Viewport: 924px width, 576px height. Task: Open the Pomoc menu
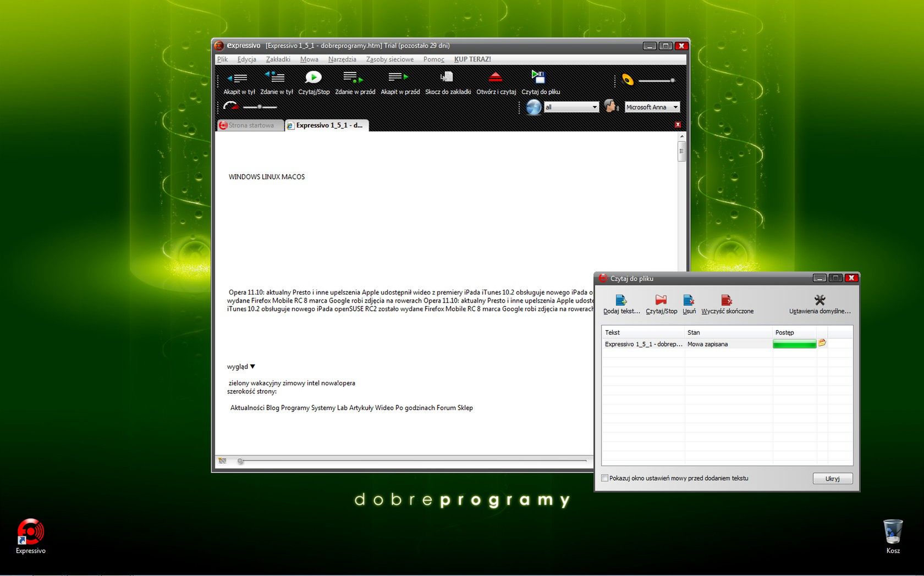pos(434,59)
